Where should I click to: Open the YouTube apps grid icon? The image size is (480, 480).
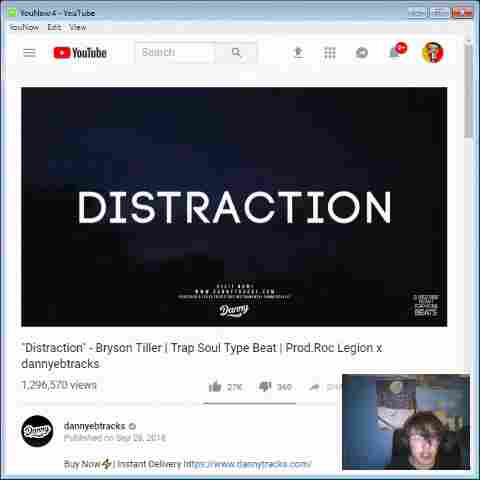click(330, 53)
